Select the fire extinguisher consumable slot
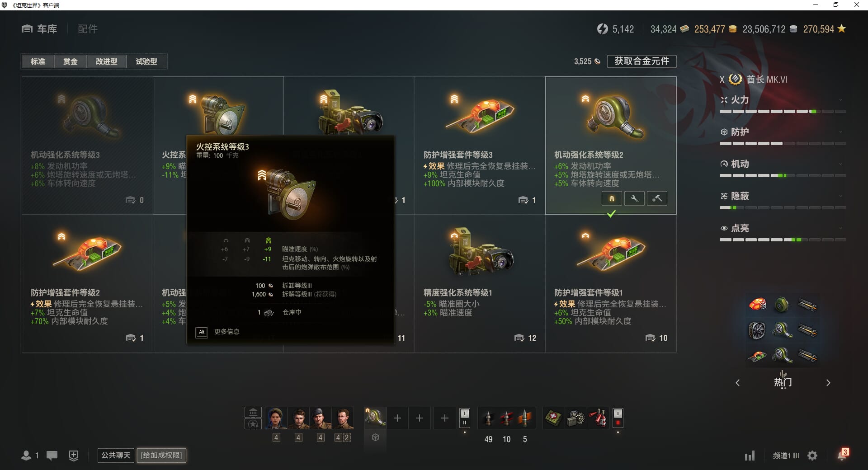Screen dimensions: 868x470 pyautogui.click(x=599, y=418)
